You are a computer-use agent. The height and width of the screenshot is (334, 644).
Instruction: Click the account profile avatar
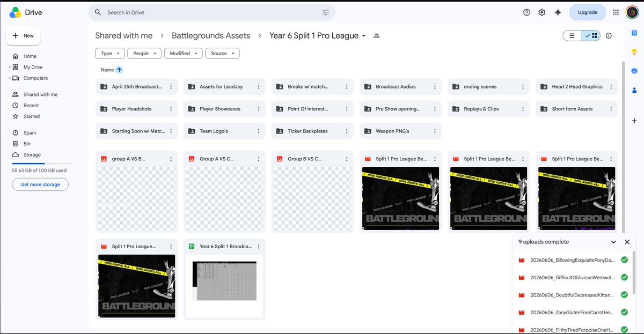(632, 12)
